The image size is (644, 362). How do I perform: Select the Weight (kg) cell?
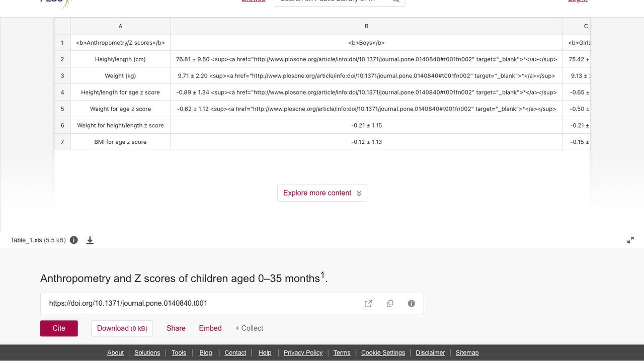coord(120,76)
